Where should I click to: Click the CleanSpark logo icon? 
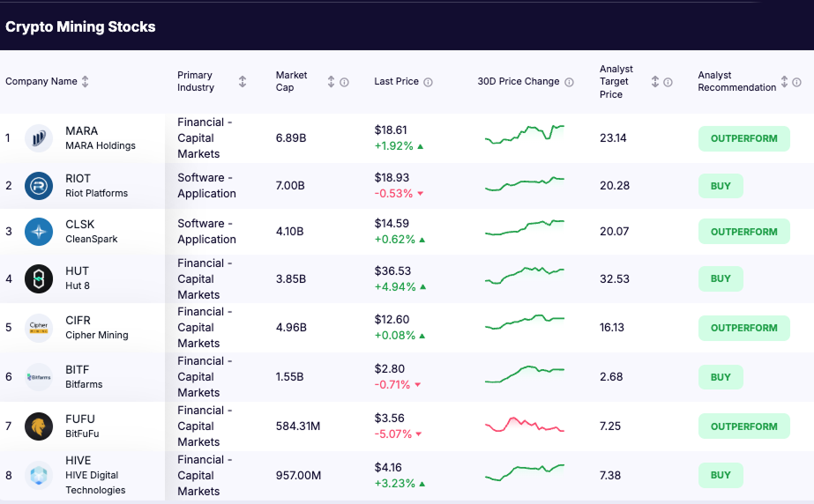[39, 232]
